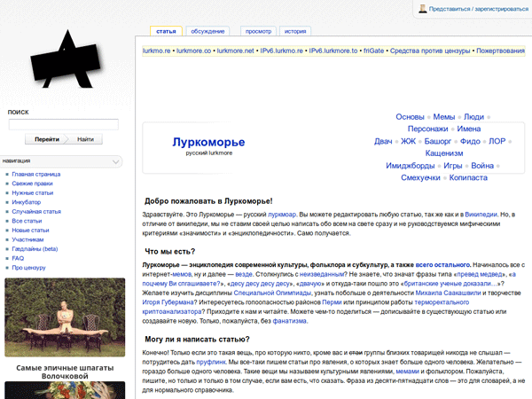Follow the пруфлинк link
Viewport: 532px width, 399px height.
(x=211, y=362)
